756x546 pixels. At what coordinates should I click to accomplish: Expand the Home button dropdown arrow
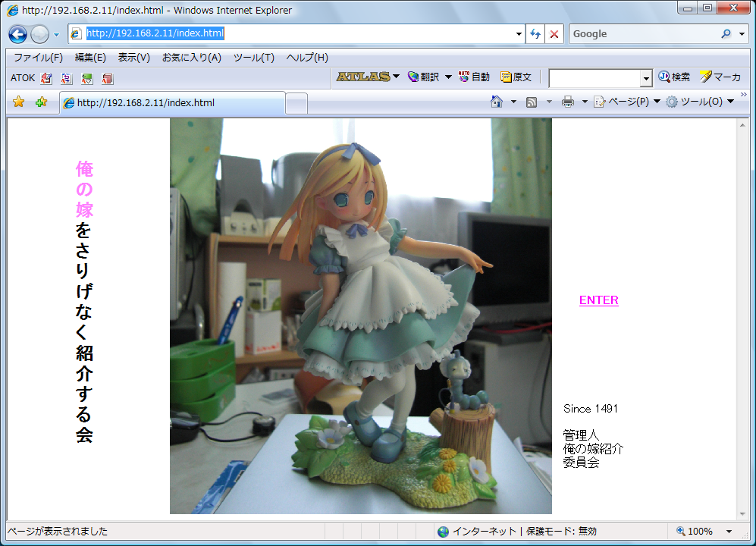tap(513, 102)
